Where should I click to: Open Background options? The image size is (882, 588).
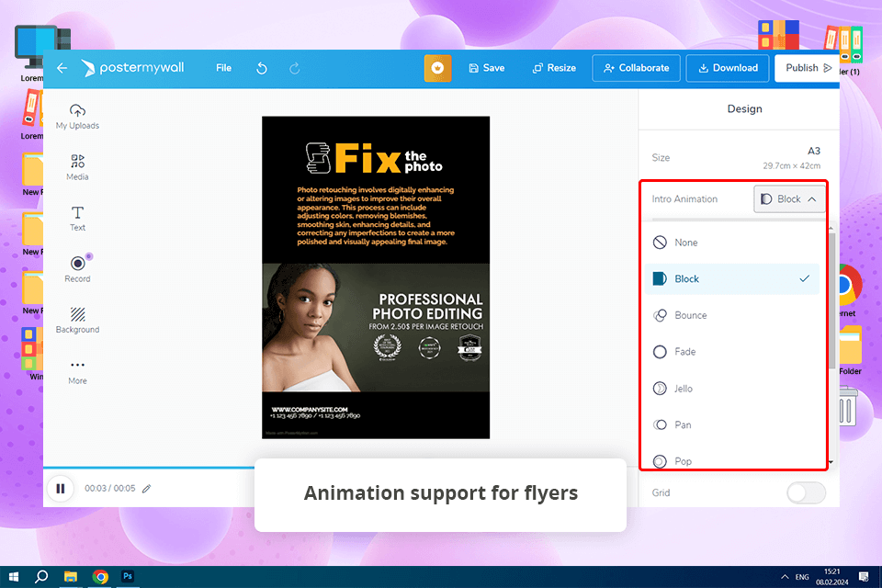[x=77, y=320]
